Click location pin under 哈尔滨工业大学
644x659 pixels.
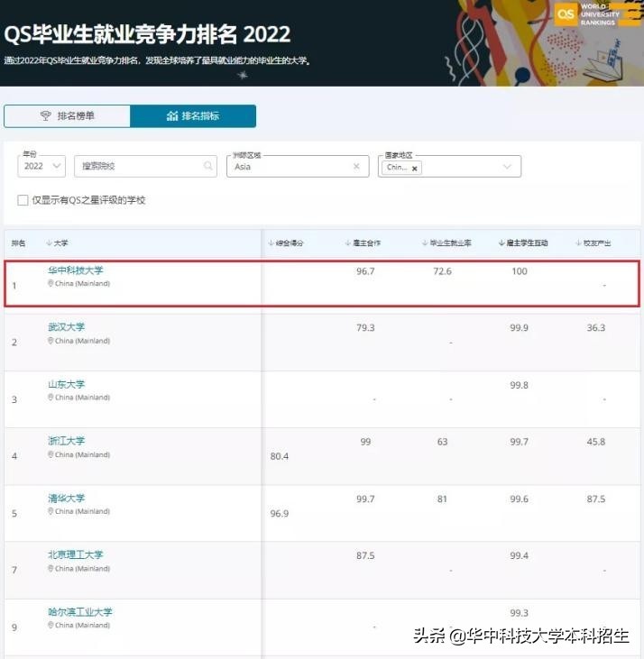point(51,625)
